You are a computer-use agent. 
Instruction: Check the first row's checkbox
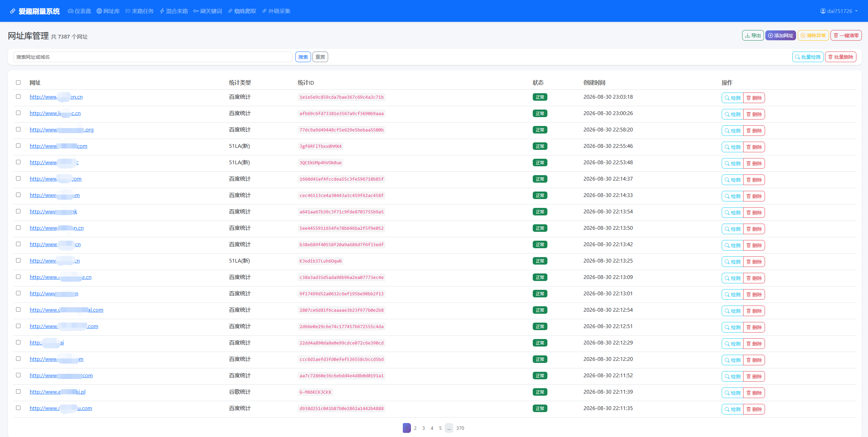18,97
